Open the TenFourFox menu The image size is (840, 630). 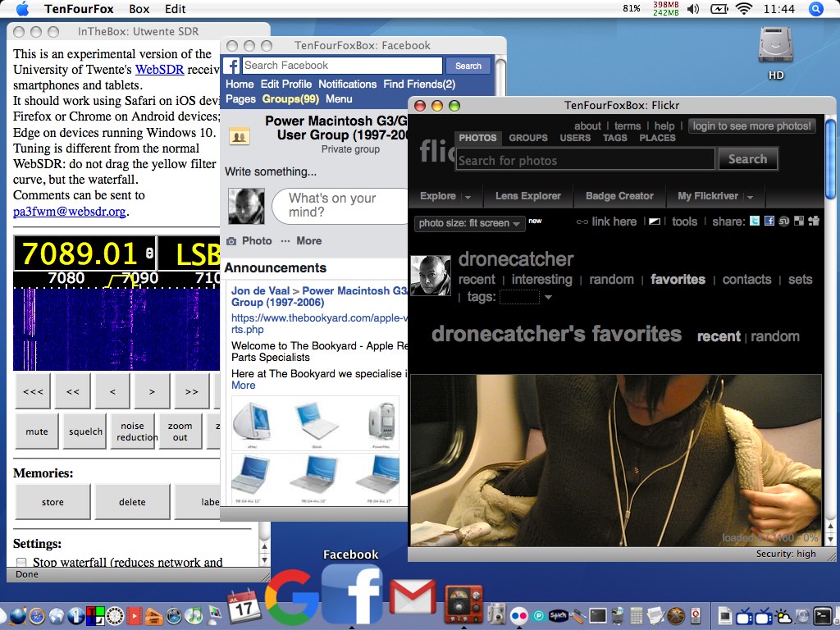(x=80, y=9)
